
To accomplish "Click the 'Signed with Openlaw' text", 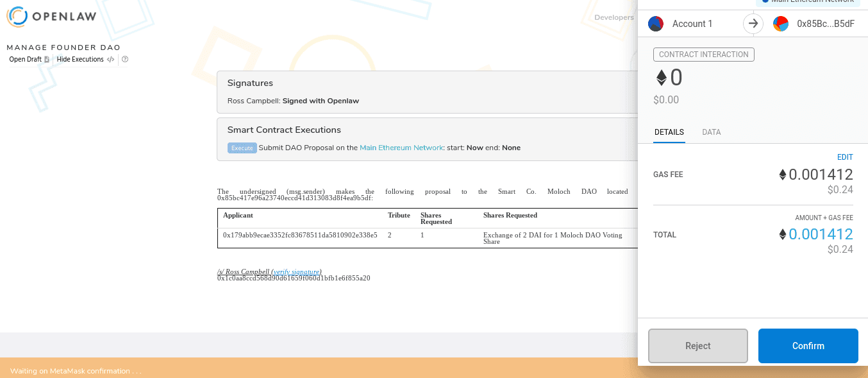I will click(x=321, y=101).
